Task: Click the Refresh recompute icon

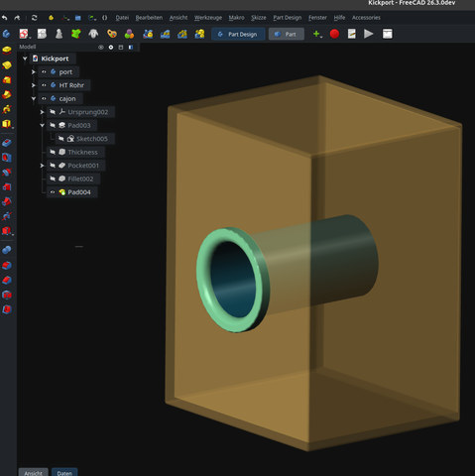Action: pos(34,18)
